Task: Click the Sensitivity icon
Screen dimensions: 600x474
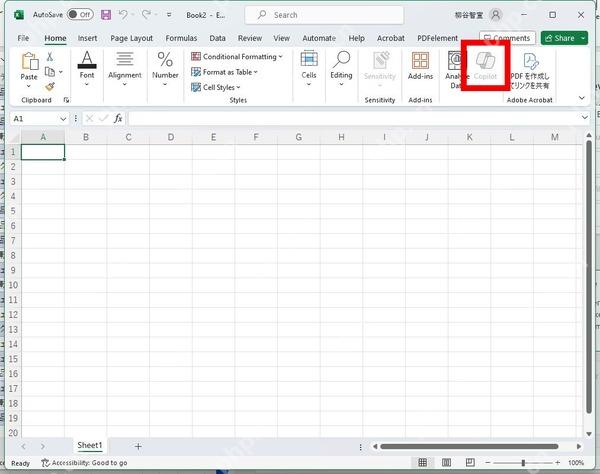Action: (380, 60)
